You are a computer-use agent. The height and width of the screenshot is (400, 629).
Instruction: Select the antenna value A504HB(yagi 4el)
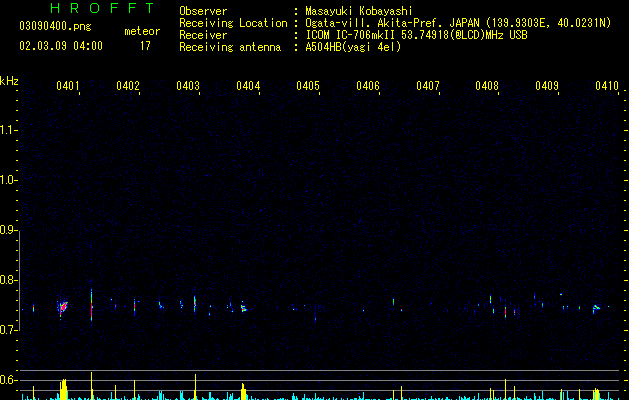pos(353,47)
